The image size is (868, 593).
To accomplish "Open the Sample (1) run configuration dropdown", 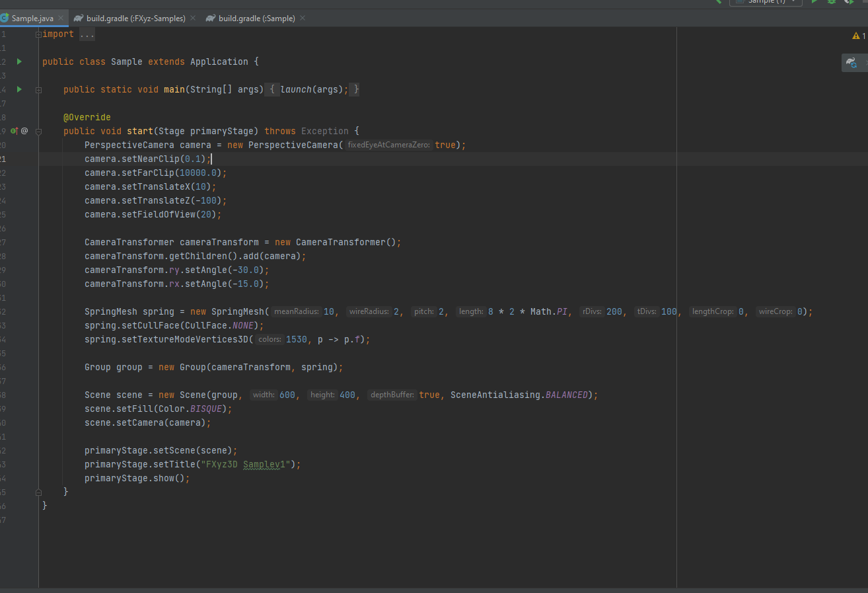I will tap(766, 2).
